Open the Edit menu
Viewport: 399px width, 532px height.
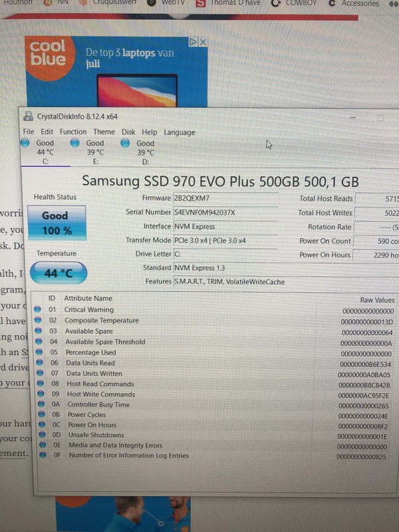pos(47,132)
